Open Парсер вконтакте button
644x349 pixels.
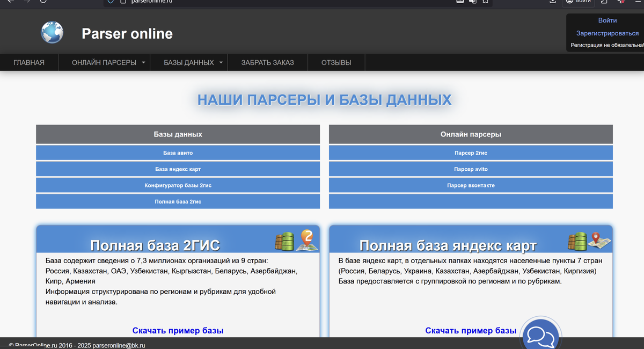471,185
